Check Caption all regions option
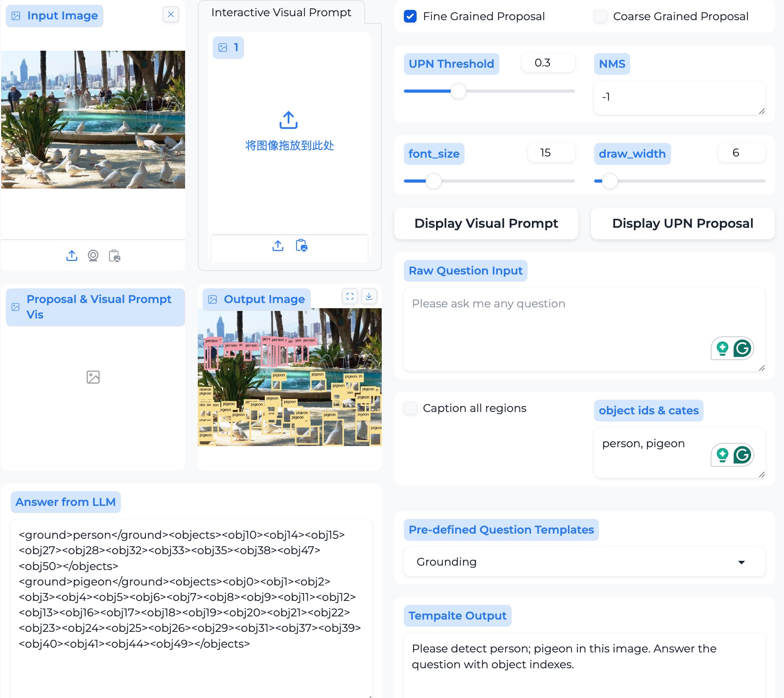The height and width of the screenshot is (698, 784). (410, 408)
